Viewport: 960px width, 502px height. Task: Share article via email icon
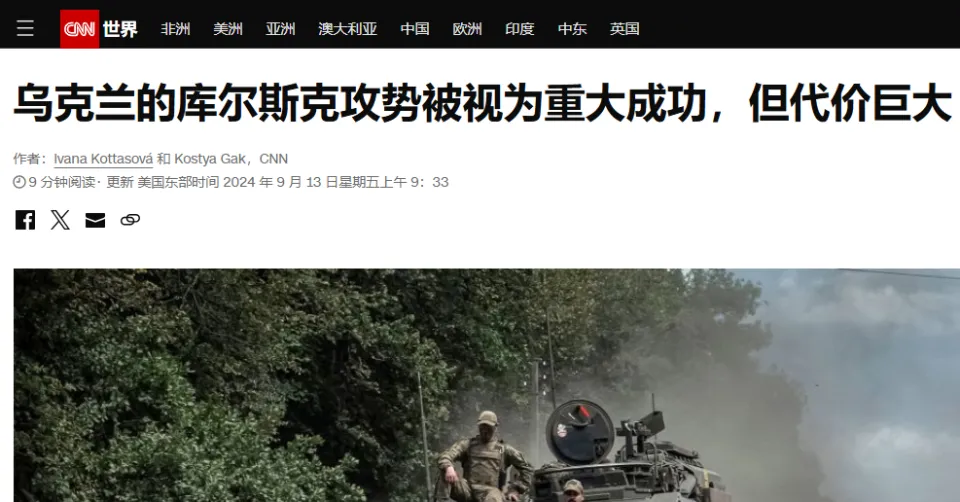click(95, 220)
